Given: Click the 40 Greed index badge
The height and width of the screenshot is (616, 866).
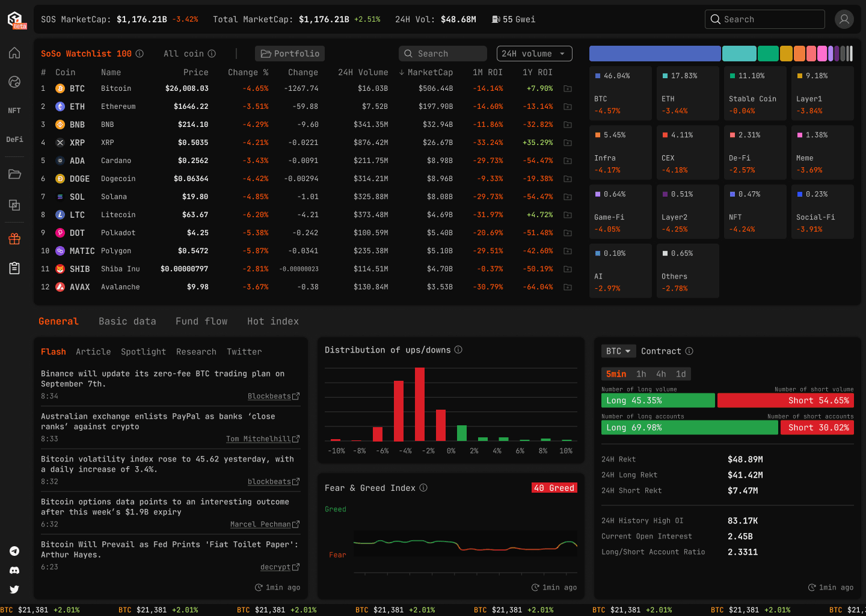Looking at the screenshot, I should click(554, 488).
